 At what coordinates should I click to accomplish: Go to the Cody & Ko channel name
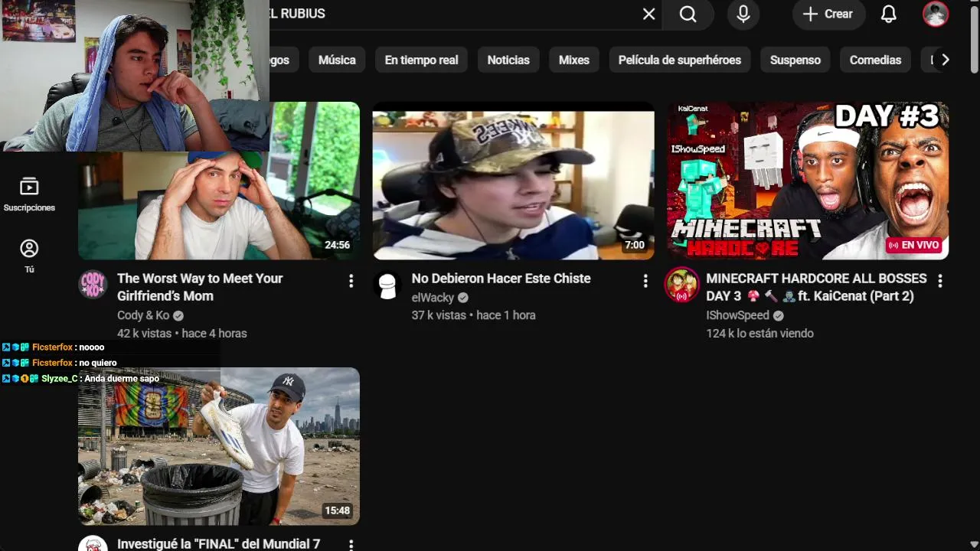coord(143,315)
